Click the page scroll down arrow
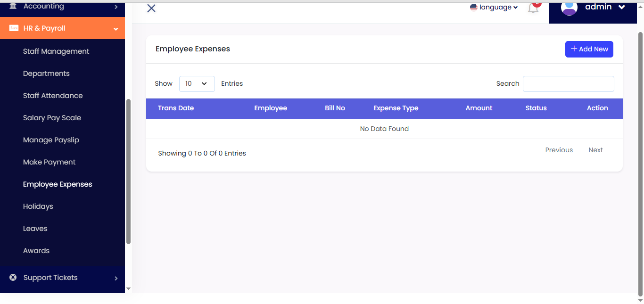Image resolution: width=644 pixels, height=304 pixels. 640,300
